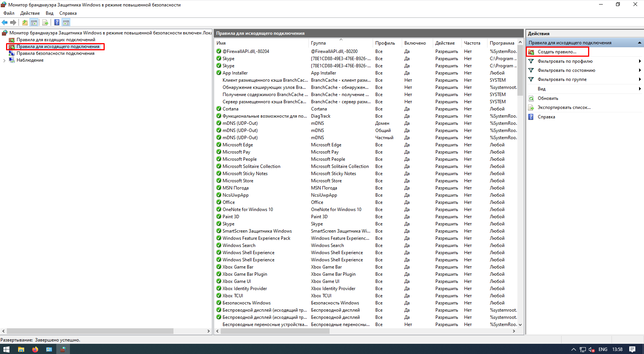Collapse the Правила для исходящего подключения actions section
Image resolution: width=644 pixels, height=354 pixels.
(x=639, y=43)
